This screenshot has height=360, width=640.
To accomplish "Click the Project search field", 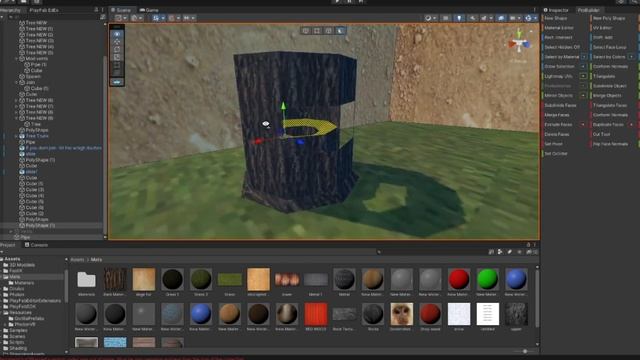I will tap(431, 252).
